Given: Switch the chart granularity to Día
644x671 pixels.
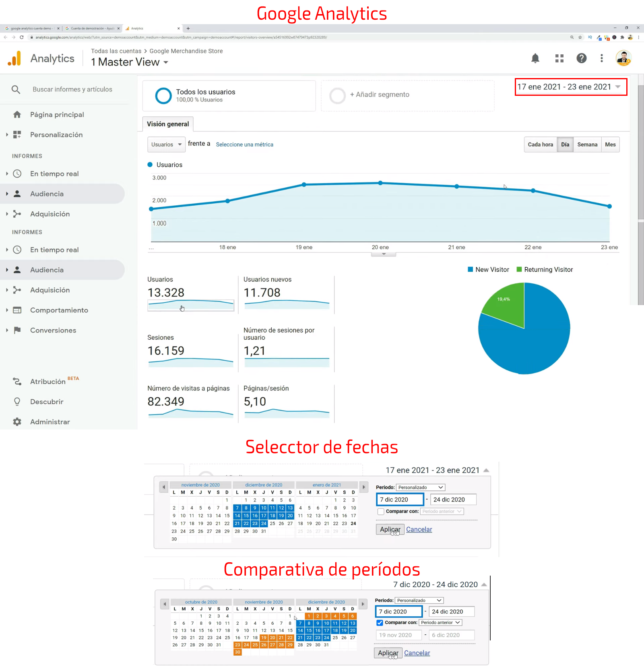Looking at the screenshot, I should (x=565, y=145).
